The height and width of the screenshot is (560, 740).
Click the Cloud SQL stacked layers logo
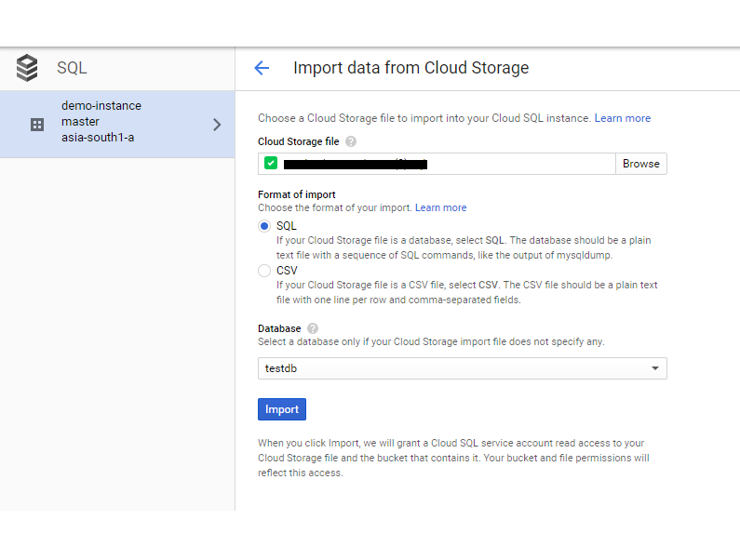(27, 68)
